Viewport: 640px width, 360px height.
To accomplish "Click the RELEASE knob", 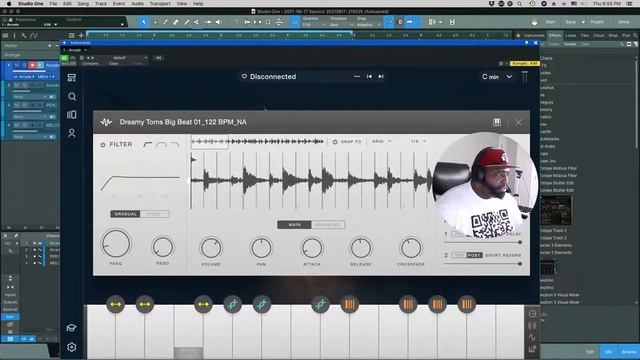I will pyautogui.click(x=361, y=248).
